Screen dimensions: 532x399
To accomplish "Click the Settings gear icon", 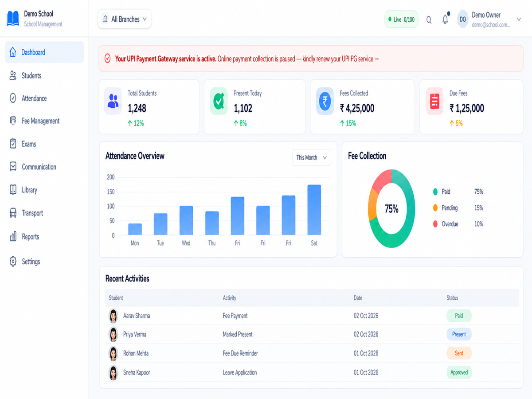I will pos(13,261).
